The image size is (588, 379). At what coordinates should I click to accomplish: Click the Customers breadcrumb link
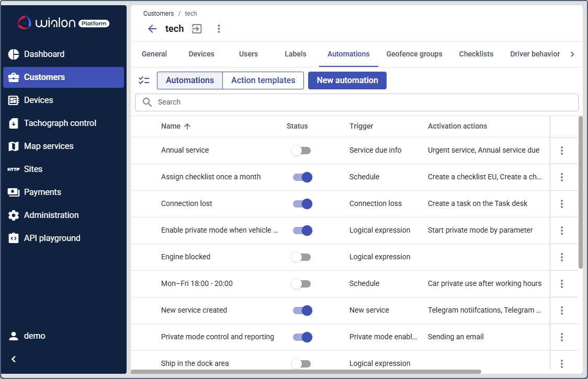click(159, 14)
